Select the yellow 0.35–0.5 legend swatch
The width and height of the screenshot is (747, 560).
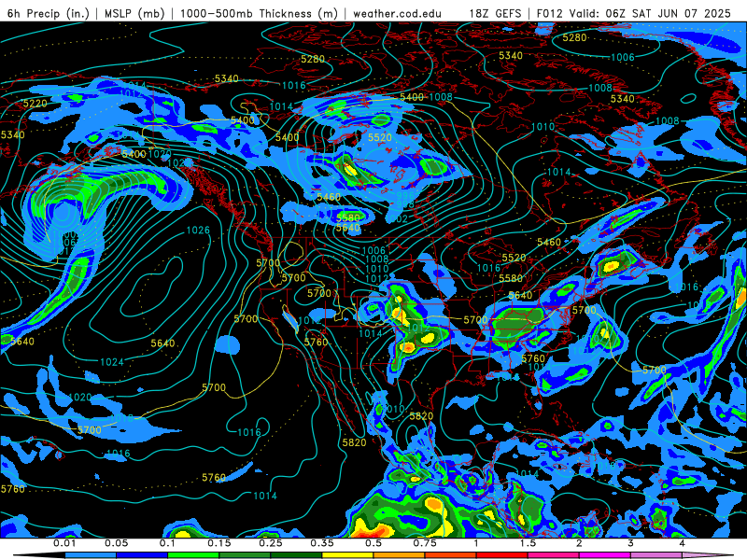pyautogui.click(x=347, y=555)
